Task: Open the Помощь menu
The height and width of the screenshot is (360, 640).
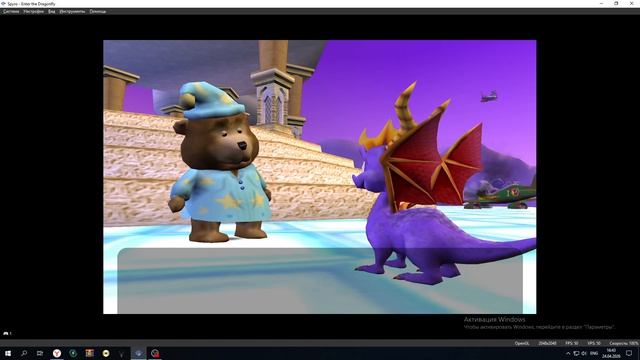Action: pyautogui.click(x=98, y=11)
